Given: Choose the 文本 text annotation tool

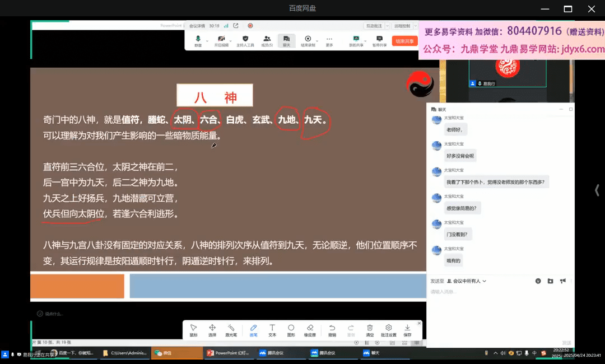Looking at the screenshot, I should 272,330.
